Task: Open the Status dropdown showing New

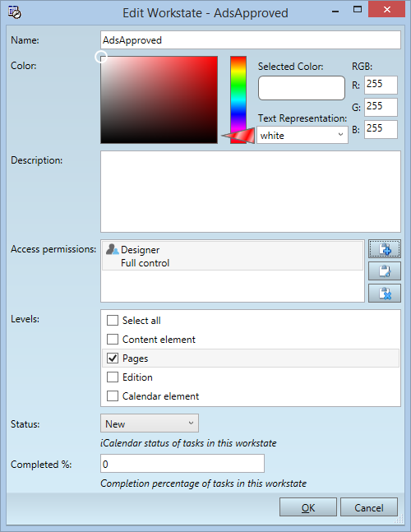Action: point(150,423)
